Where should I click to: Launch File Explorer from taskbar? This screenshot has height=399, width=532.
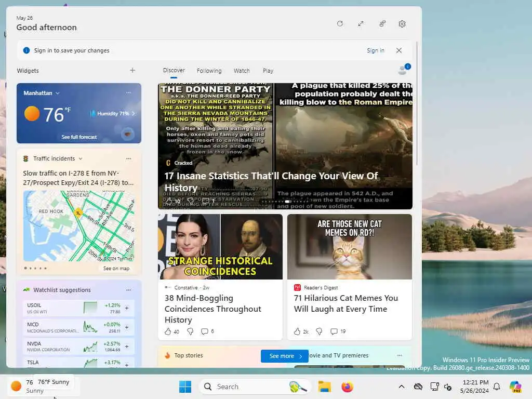[324, 387]
